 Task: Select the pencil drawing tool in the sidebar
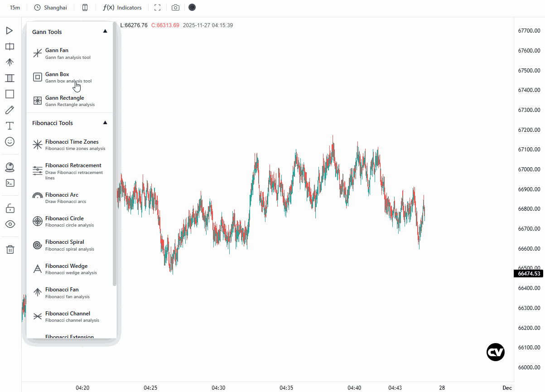(x=10, y=110)
